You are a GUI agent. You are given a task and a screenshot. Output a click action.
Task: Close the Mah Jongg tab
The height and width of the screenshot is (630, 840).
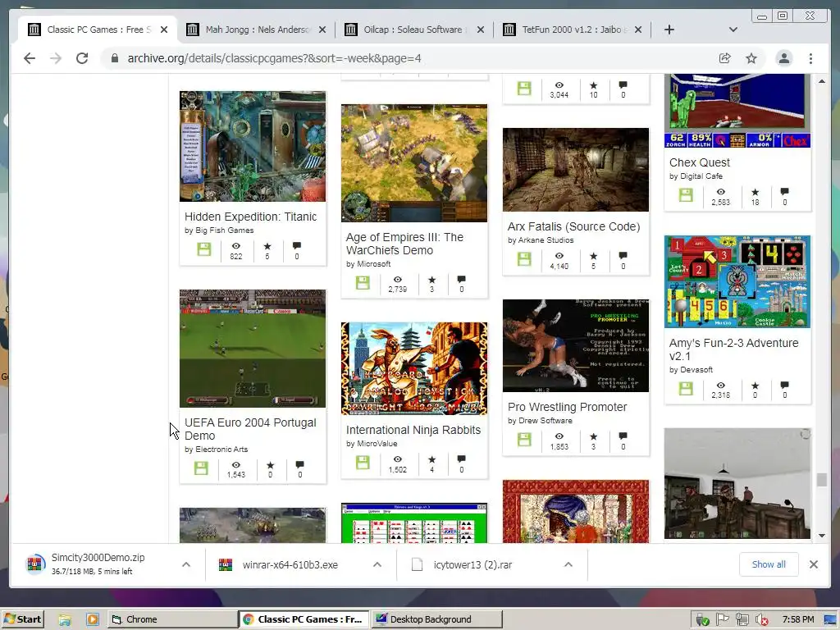(x=322, y=30)
